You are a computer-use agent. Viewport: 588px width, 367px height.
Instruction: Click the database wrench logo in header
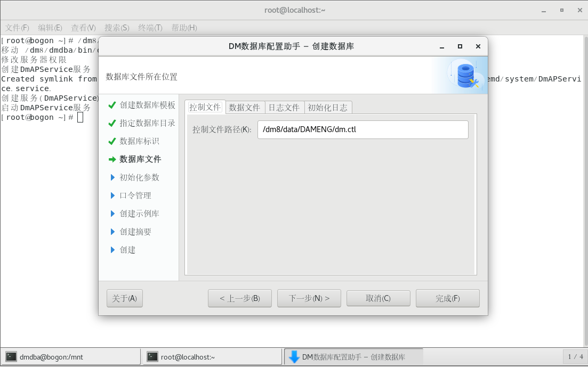point(466,75)
